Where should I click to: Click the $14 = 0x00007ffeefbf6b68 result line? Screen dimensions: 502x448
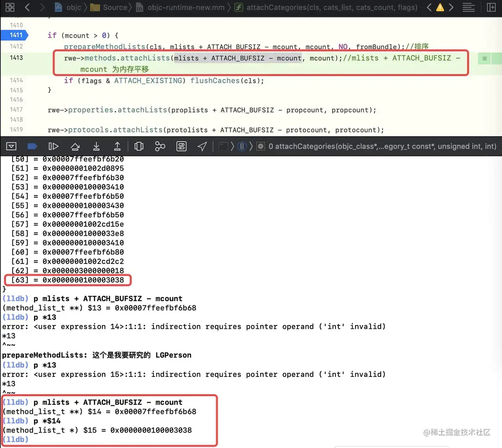click(x=99, y=412)
